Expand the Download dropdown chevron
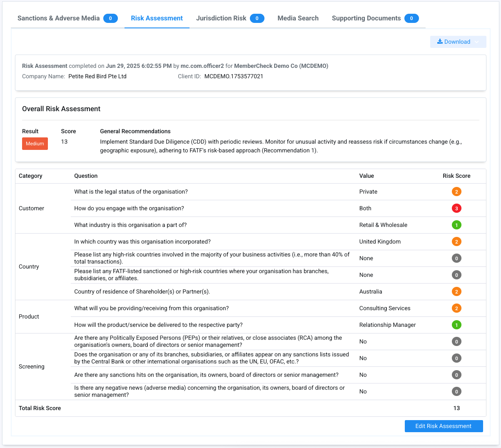Image resolution: width=501 pixels, height=448 pixels. coord(477,42)
